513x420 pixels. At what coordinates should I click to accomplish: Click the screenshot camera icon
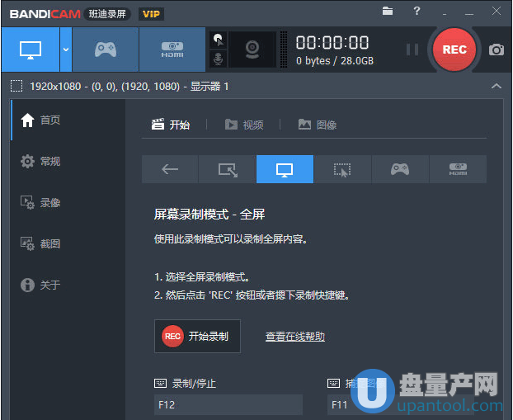click(496, 50)
